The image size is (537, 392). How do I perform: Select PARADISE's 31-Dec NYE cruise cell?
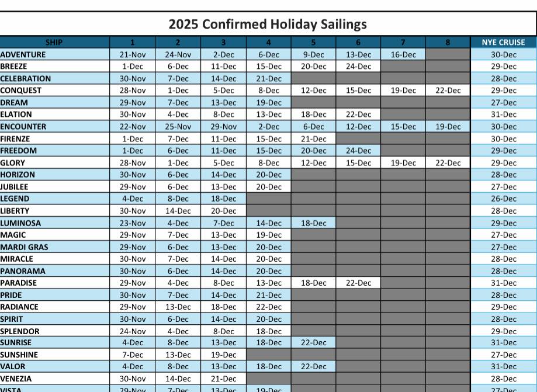click(x=503, y=283)
